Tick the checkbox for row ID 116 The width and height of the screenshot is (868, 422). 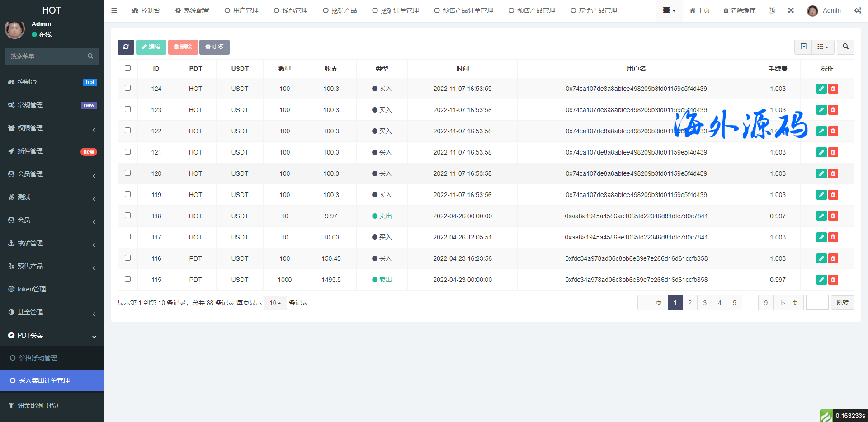pyautogui.click(x=127, y=258)
